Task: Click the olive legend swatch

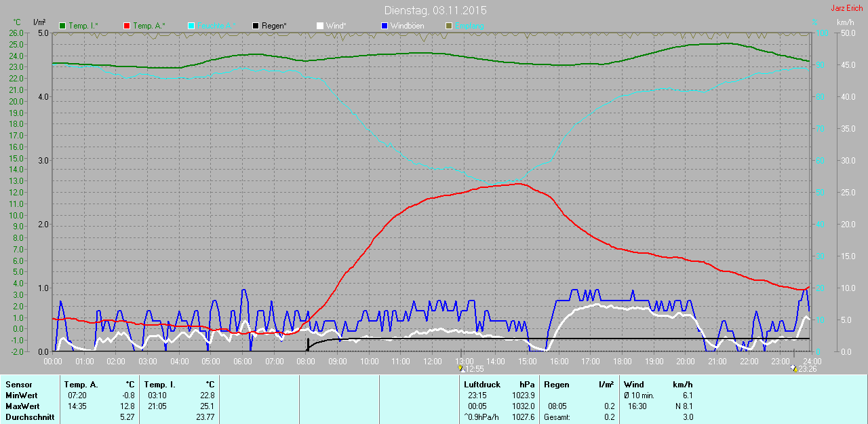Action: click(x=449, y=26)
